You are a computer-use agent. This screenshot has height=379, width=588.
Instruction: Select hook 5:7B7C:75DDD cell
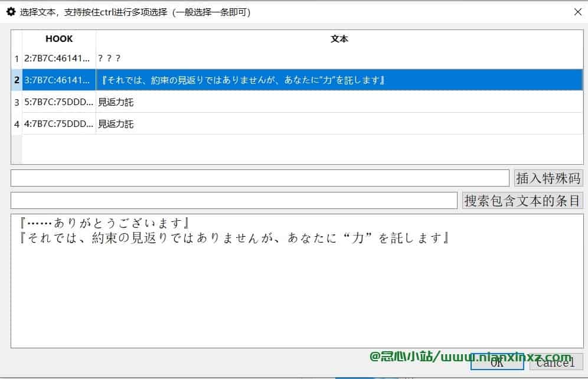59,102
